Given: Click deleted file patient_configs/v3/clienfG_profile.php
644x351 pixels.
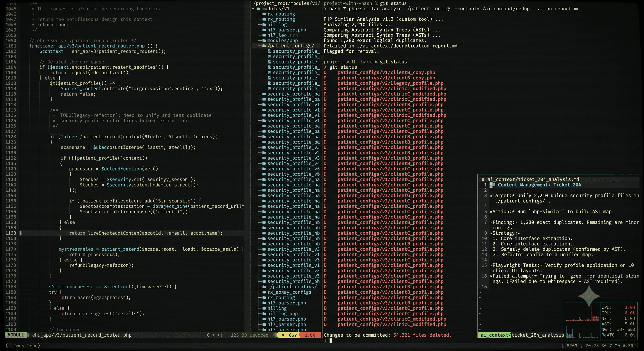Looking at the screenshot, I should tap(390, 196).
